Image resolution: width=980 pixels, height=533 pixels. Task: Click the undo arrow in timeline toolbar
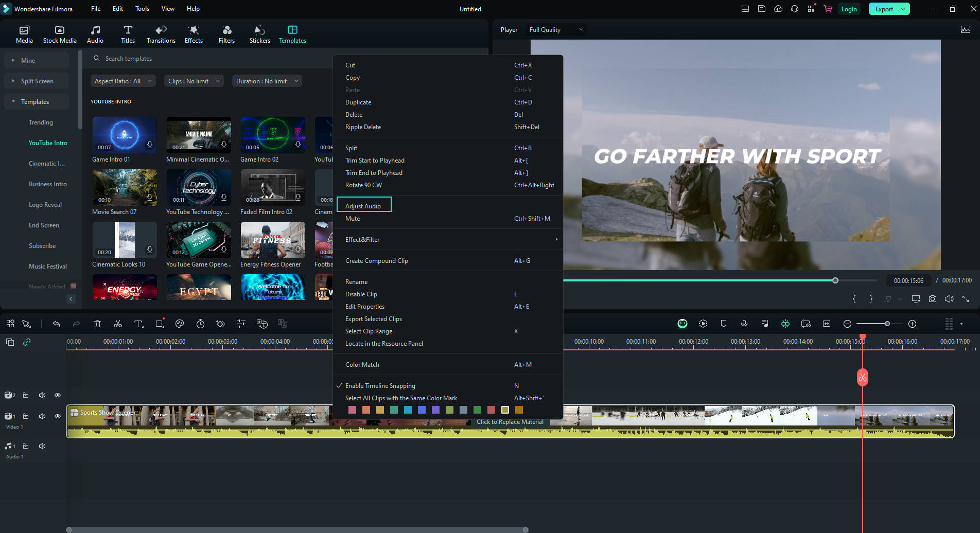pos(56,324)
